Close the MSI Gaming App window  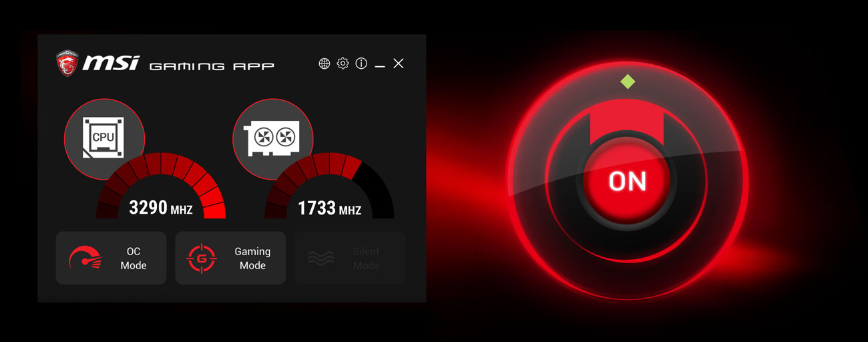click(x=399, y=63)
